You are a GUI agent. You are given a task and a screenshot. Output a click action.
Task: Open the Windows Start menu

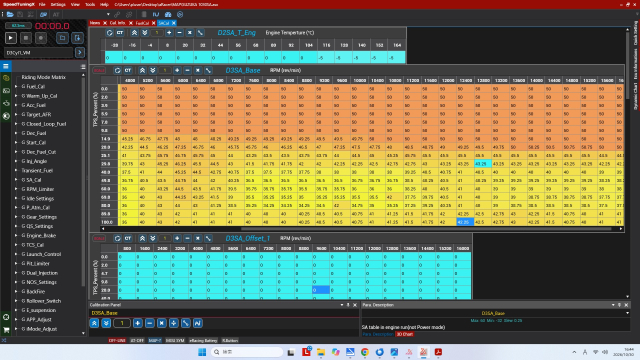click(x=202, y=352)
